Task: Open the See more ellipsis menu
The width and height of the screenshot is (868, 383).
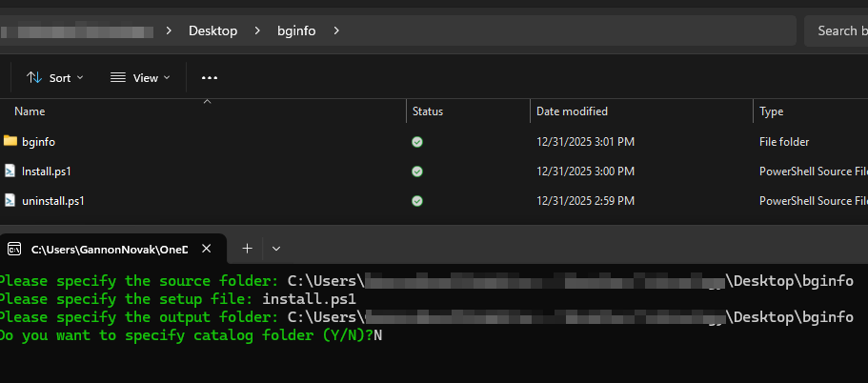Action: pos(210,77)
